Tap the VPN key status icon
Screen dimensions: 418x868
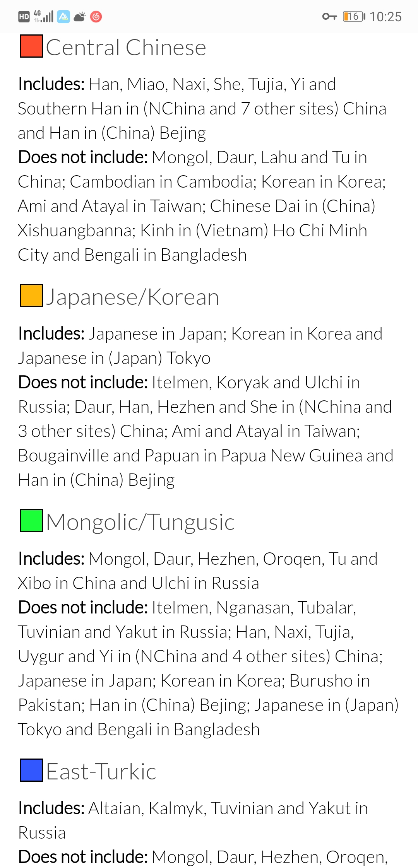tap(330, 17)
